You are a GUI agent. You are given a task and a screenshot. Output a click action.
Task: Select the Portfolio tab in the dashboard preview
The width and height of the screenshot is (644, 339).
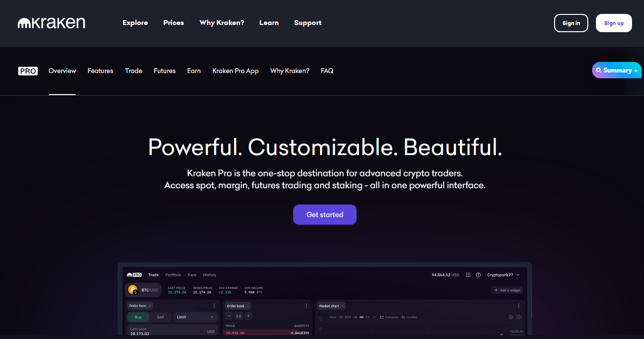coord(173,275)
